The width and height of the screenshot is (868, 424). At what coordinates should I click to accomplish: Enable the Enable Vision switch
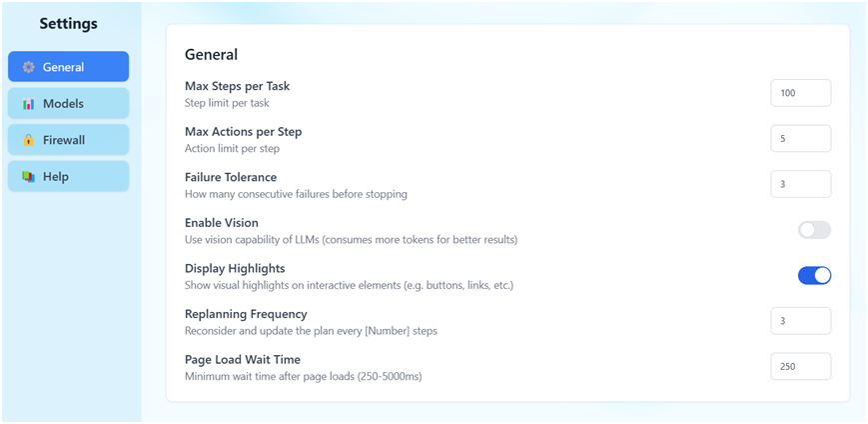814,230
